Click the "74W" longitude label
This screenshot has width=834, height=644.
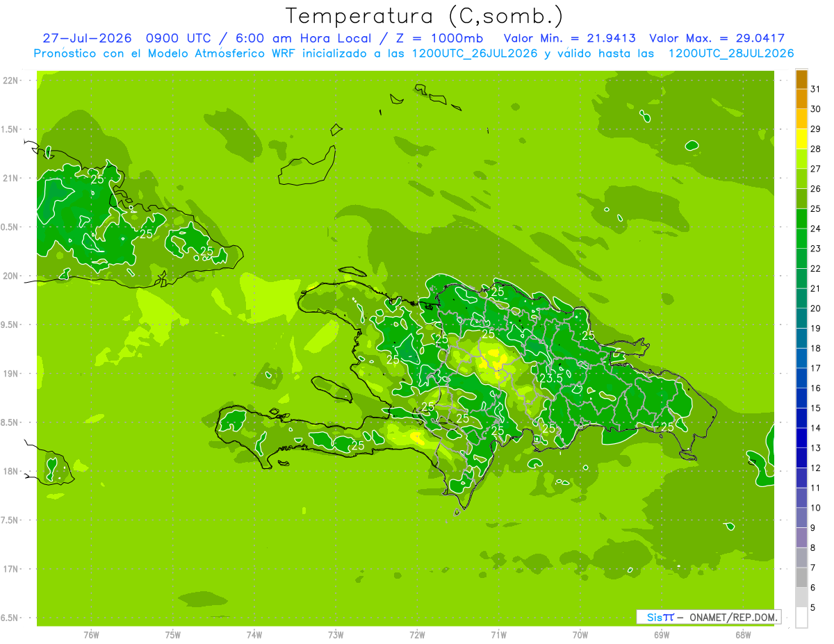coord(254,635)
